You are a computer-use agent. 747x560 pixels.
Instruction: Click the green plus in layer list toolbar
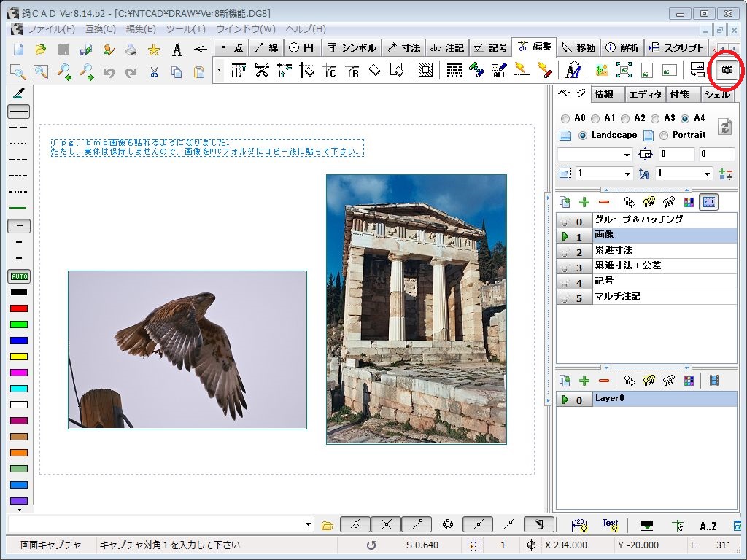tap(584, 381)
